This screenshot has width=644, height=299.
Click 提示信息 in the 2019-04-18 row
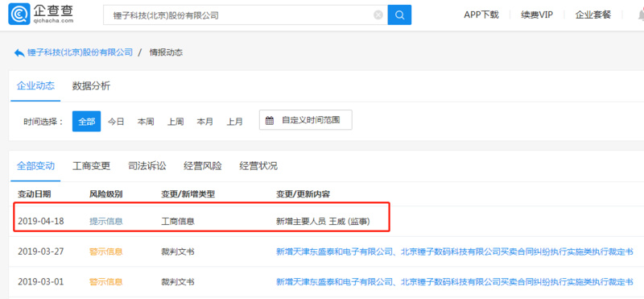pos(106,222)
